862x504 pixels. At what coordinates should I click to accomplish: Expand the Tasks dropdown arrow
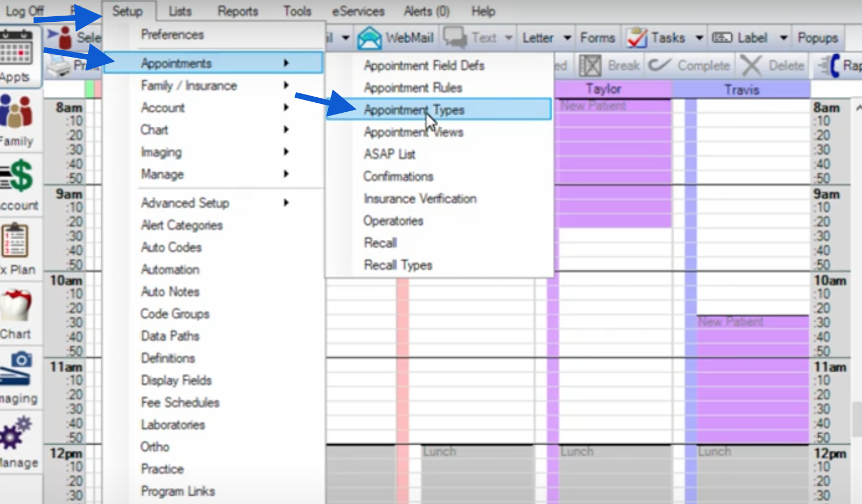pyautogui.click(x=699, y=38)
